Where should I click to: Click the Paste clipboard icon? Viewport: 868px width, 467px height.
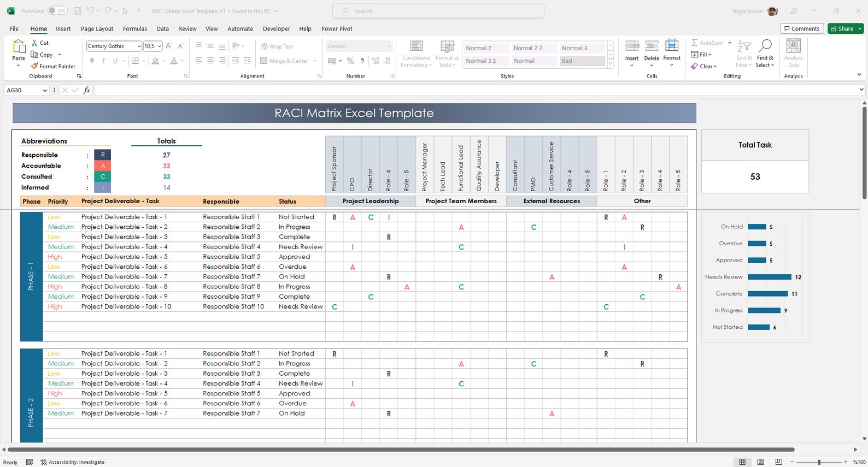(x=19, y=46)
